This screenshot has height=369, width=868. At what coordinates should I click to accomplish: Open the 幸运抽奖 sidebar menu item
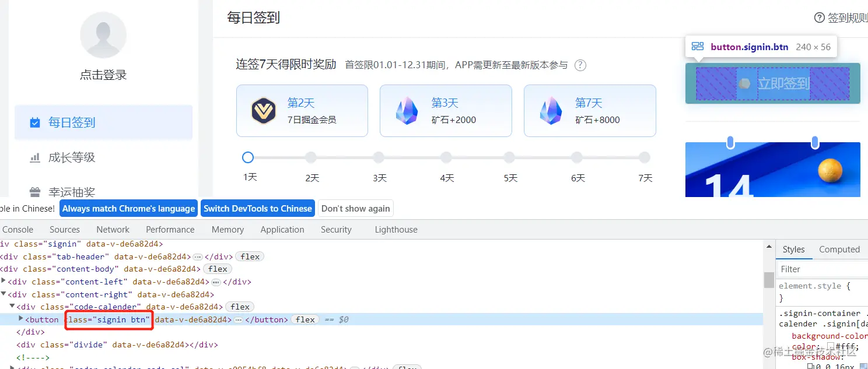(x=103, y=192)
